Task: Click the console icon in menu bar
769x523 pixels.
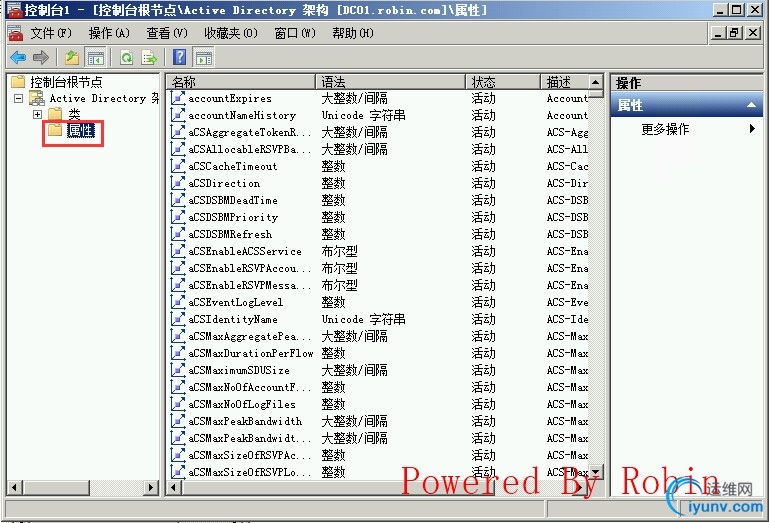Action: [x=16, y=33]
